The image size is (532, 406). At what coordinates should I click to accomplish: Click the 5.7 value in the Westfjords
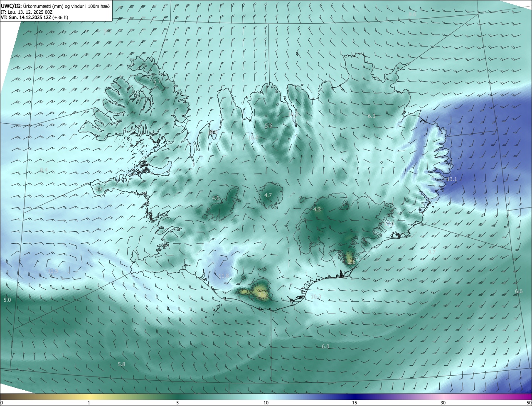[157, 82]
